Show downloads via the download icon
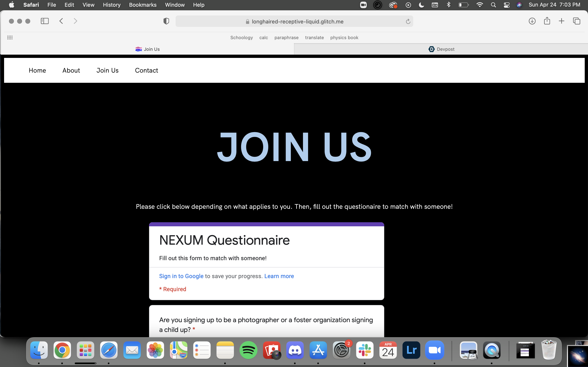The image size is (588, 367). 532,21
